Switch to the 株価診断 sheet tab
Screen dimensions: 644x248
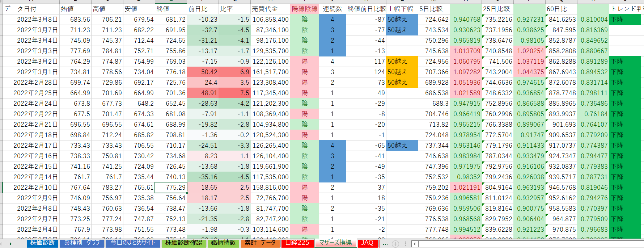(x=42, y=243)
